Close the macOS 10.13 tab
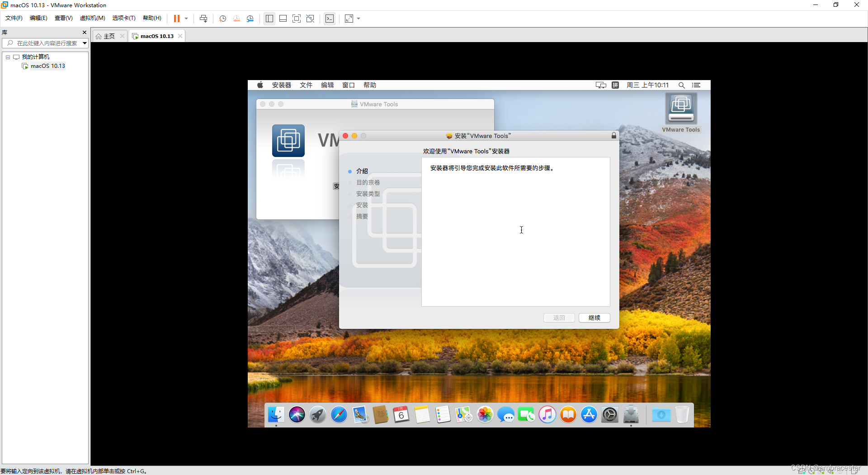Image resolution: width=868 pixels, height=475 pixels. pyautogui.click(x=180, y=36)
